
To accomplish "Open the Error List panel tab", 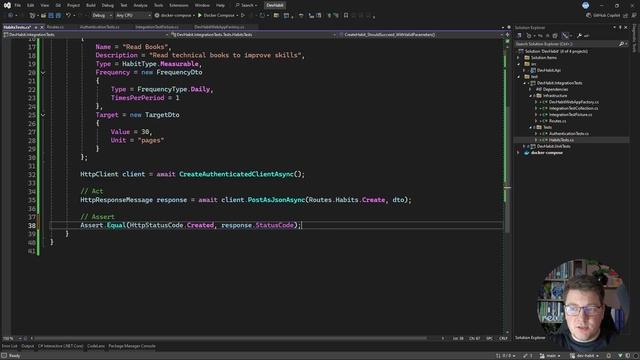I will point(9,346).
